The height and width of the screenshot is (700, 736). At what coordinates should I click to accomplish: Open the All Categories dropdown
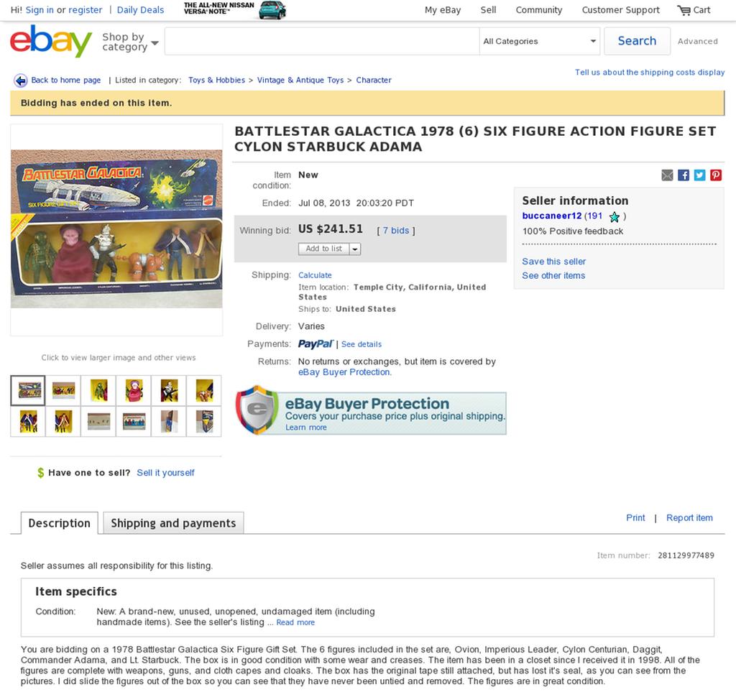click(x=539, y=41)
